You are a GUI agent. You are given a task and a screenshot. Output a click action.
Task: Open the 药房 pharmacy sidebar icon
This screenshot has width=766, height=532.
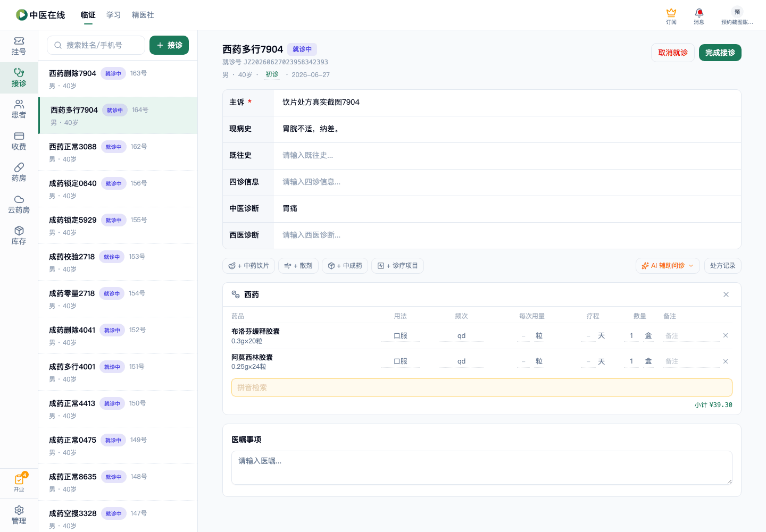[x=19, y=173]
